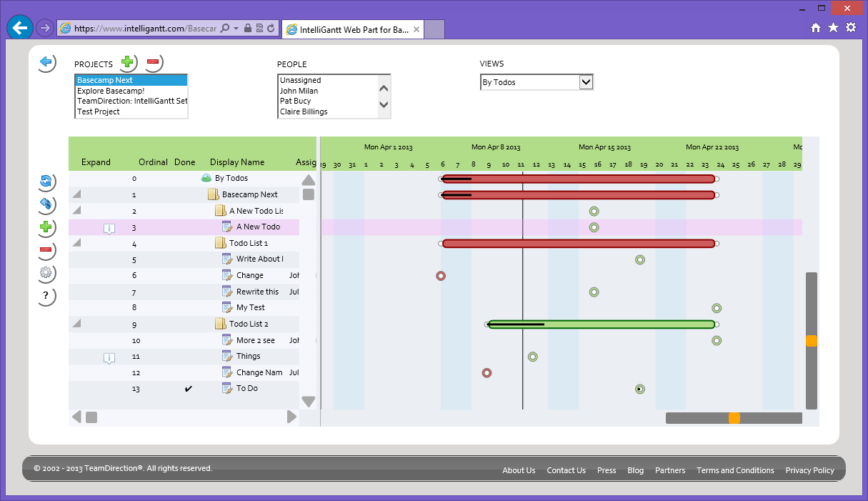Open the browser tools gear icon
The height and width of the screenshot is (501, 868).
click(x=851, y=28)
